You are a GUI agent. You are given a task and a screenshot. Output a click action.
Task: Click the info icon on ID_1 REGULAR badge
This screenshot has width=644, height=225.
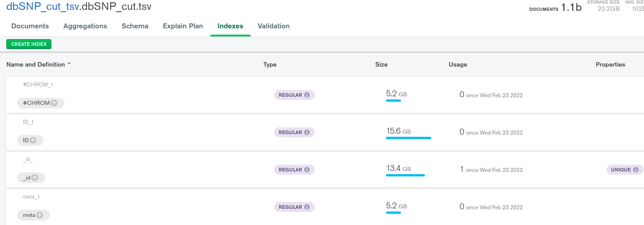pos(307,132)
